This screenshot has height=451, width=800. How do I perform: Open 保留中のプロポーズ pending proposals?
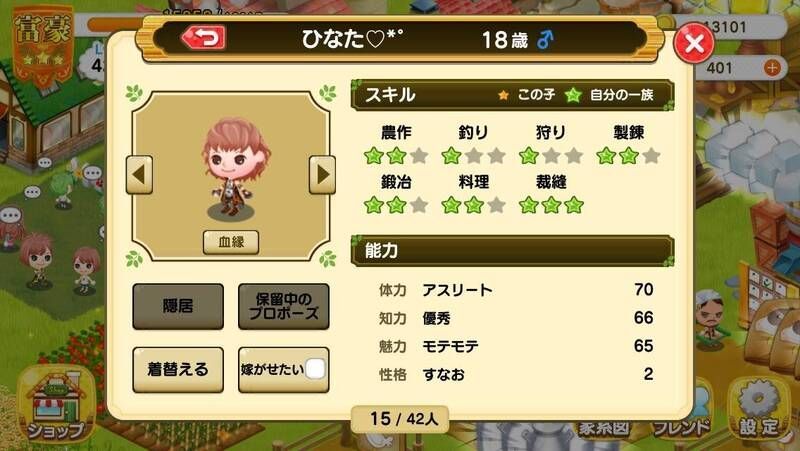click(284, 306)
